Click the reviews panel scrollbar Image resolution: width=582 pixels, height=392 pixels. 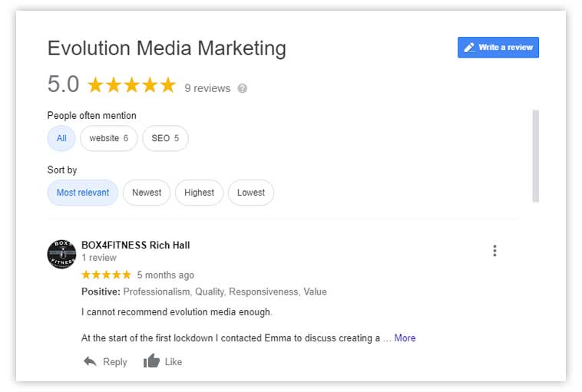[x=536, y=156]
